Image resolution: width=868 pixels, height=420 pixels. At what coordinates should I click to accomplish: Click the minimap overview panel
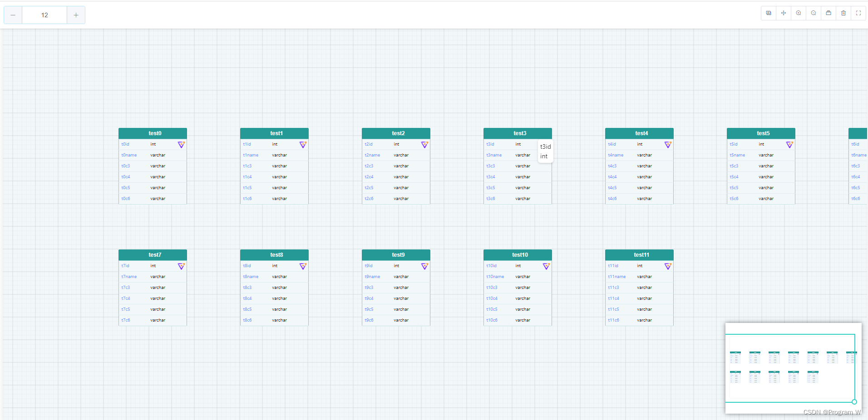pyautogui.click(x=793, y=368)
